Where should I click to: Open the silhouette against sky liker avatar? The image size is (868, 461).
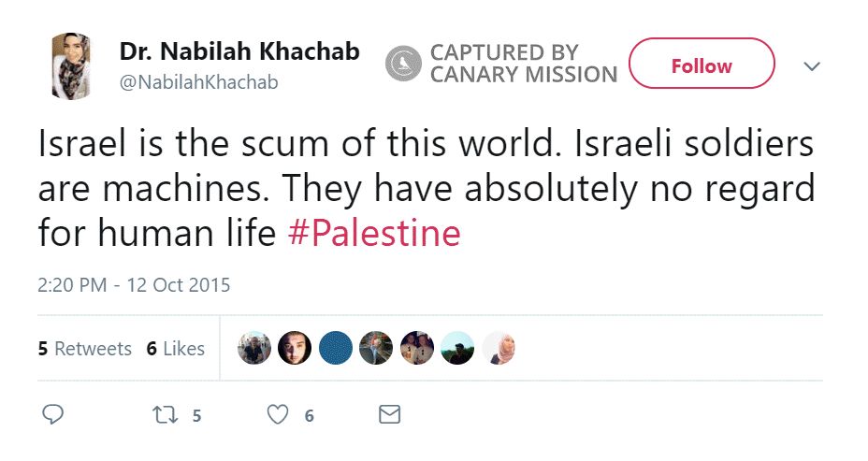457,348
